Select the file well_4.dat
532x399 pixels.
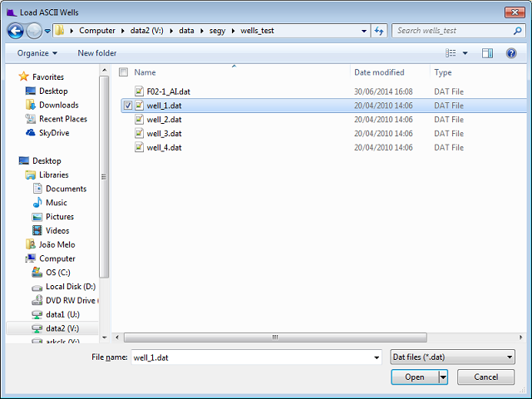point(164,148)
